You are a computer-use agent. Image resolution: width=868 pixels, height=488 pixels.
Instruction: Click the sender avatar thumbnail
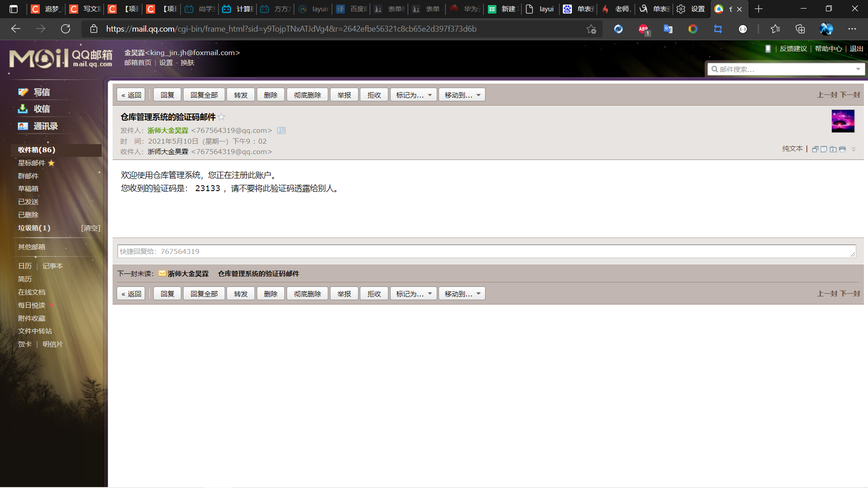coord(843,121)
